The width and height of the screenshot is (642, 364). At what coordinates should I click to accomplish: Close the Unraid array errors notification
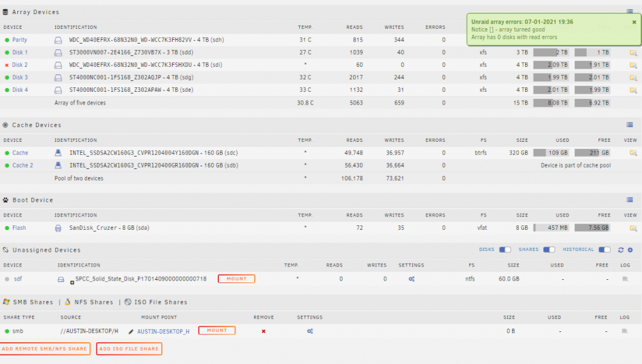point(634,22)
